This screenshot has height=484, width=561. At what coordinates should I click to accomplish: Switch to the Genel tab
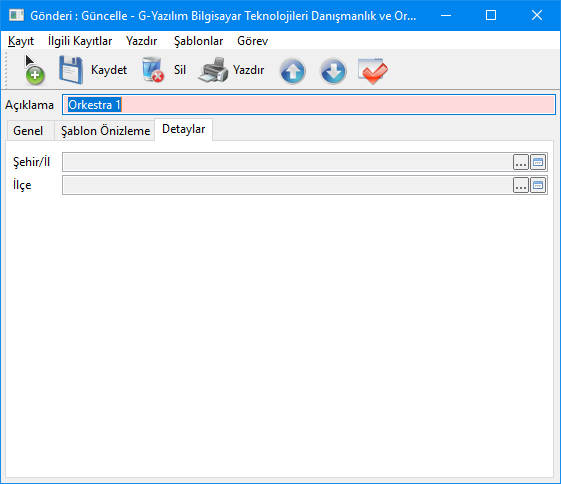pyautogui.click(x=28, y=131)
